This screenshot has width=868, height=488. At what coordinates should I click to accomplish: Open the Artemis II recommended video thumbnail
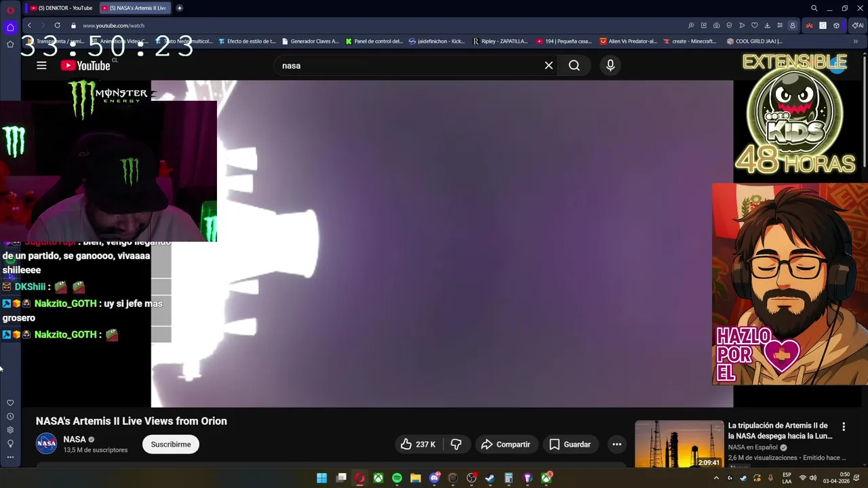679,444
